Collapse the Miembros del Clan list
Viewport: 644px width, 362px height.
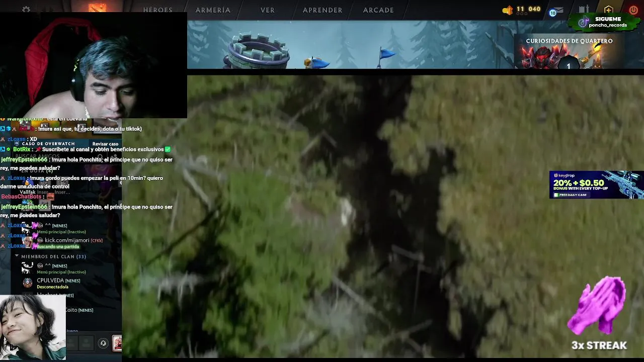coord(17,256)
